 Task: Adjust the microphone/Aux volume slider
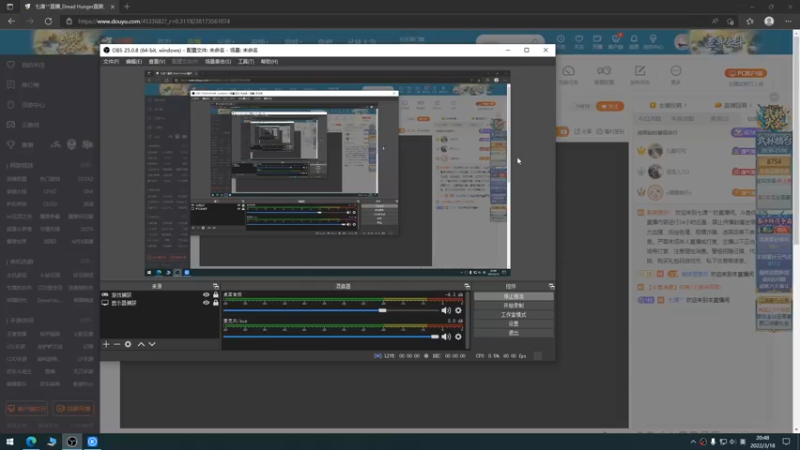331,337
